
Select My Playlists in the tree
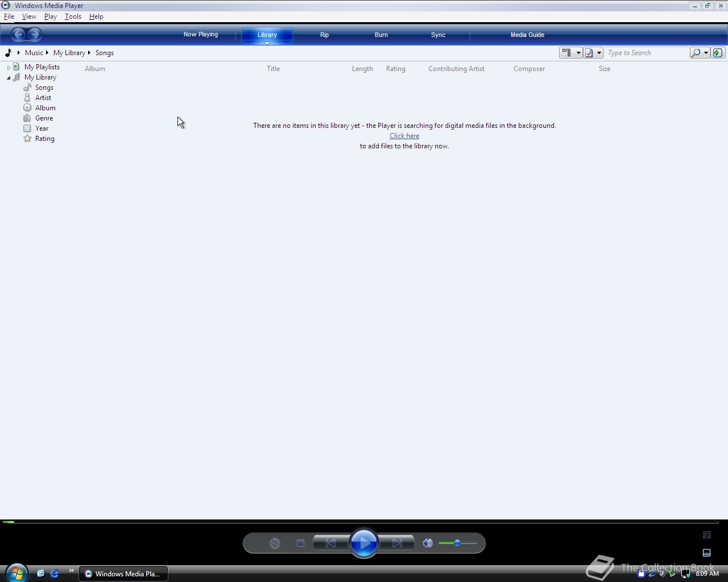click(42, 67)
